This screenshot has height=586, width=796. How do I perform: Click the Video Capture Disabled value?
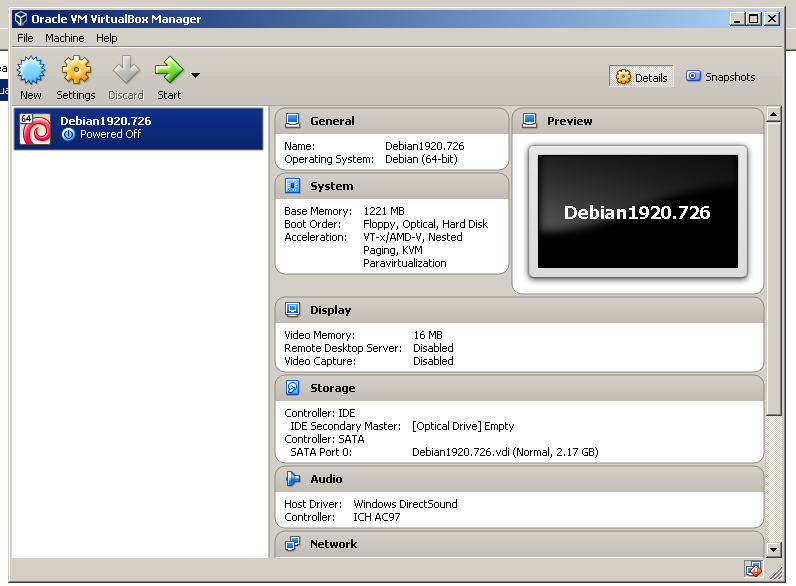433,361
